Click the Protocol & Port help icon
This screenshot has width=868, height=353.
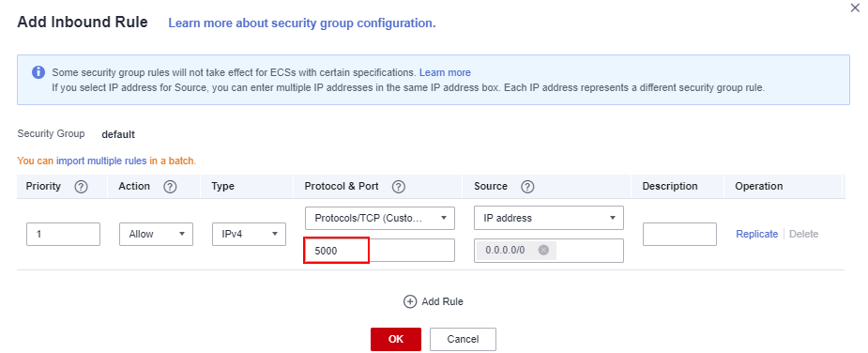[x=399, y=188]
